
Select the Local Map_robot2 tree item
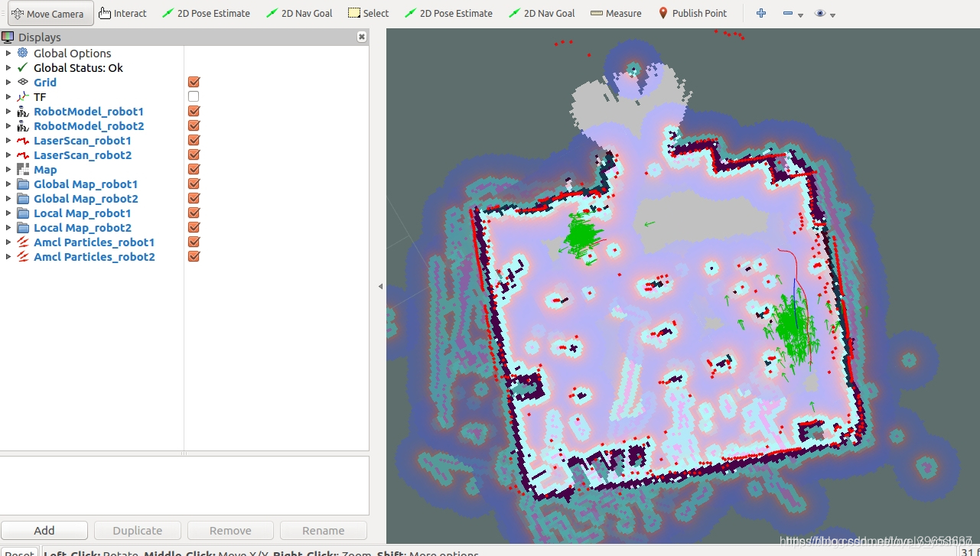coord(83,227)
